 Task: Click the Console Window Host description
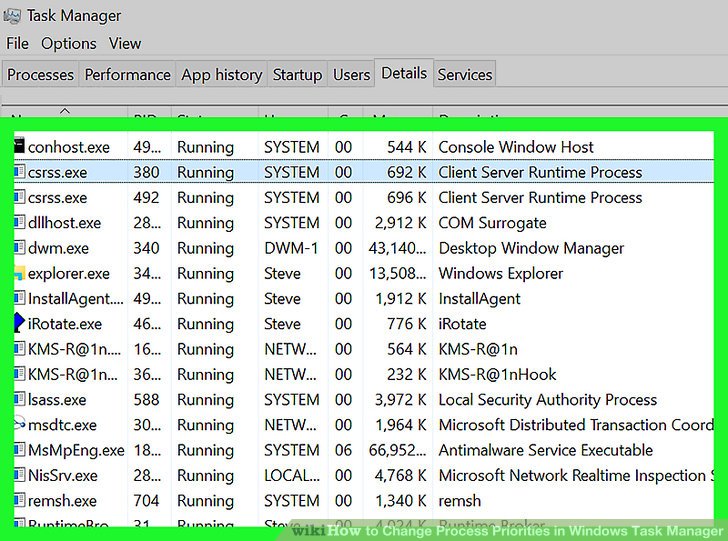coord(516,147)
